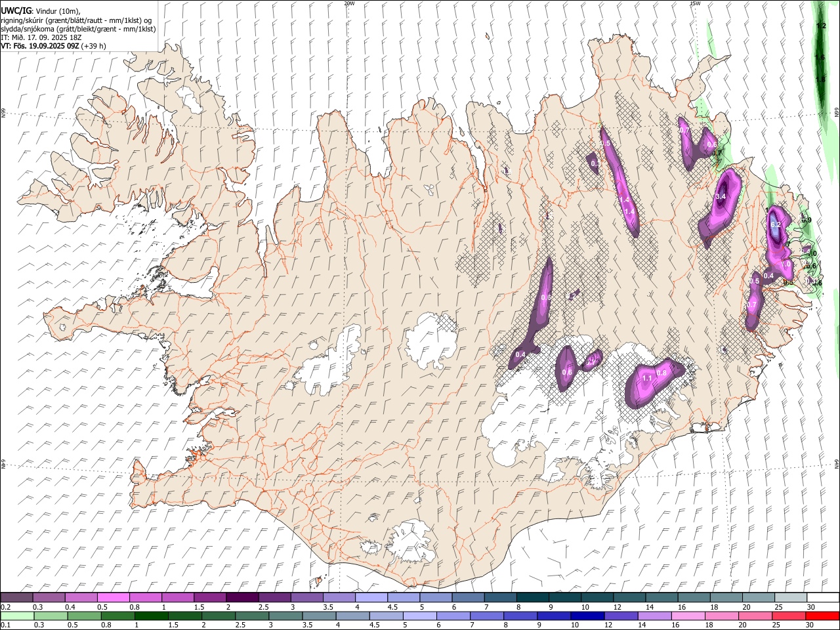Select the 1.5–2 swatch in upper legend row

[210, 598]
